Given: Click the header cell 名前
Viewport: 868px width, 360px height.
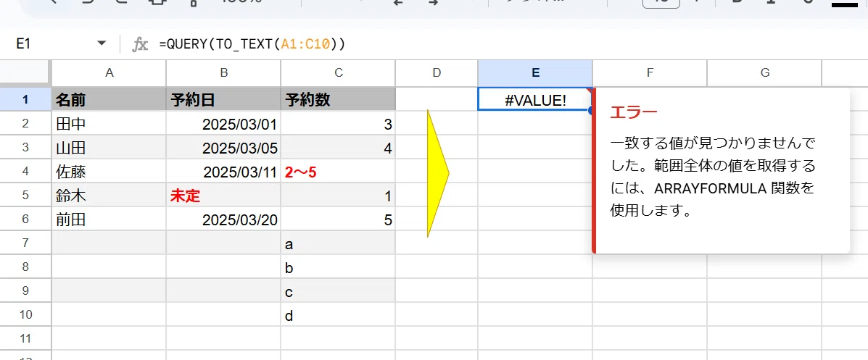Looking at the screenshot, I should [x=109, y=99].
